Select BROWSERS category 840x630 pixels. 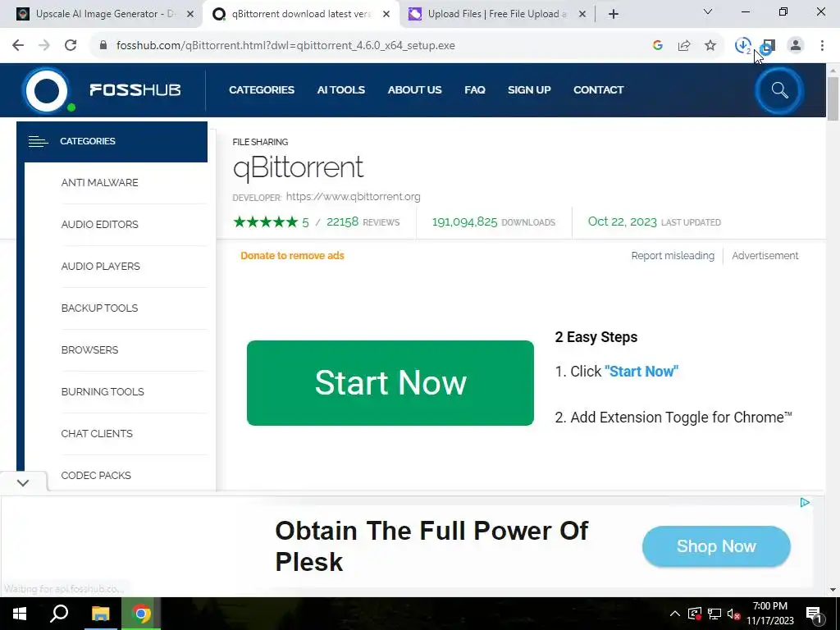(89, 349)
